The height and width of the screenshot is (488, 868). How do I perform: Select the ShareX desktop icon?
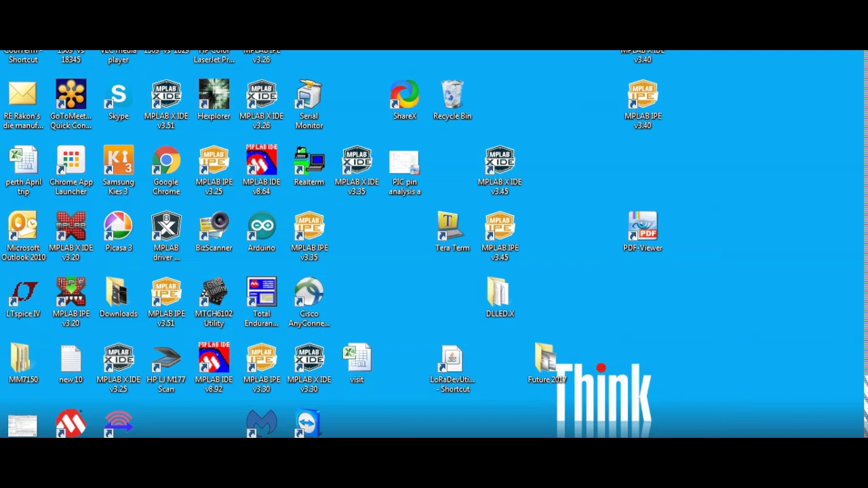tap(405, 100)
